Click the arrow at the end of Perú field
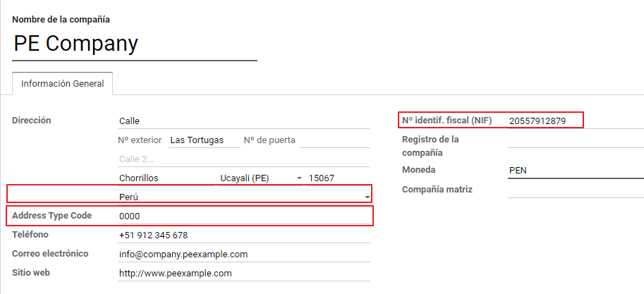This screenshot has width=644, height=294. coord(367,197)
